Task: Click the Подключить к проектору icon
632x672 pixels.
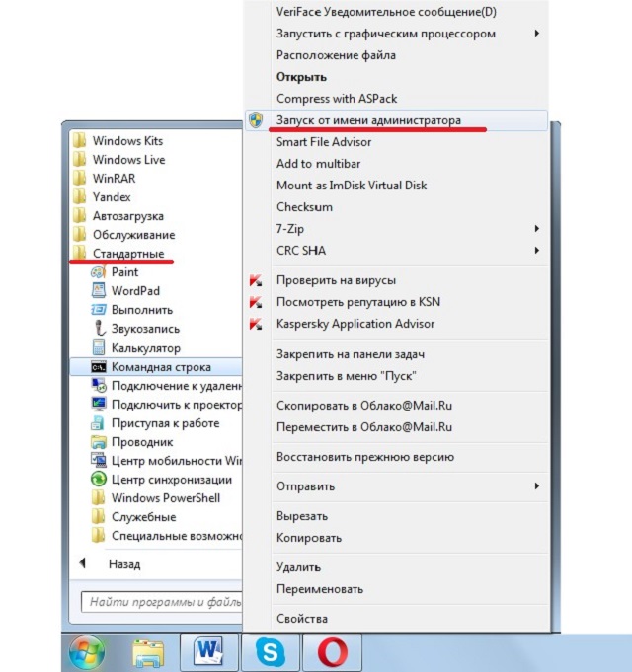Action: click(x=98, y=405)
